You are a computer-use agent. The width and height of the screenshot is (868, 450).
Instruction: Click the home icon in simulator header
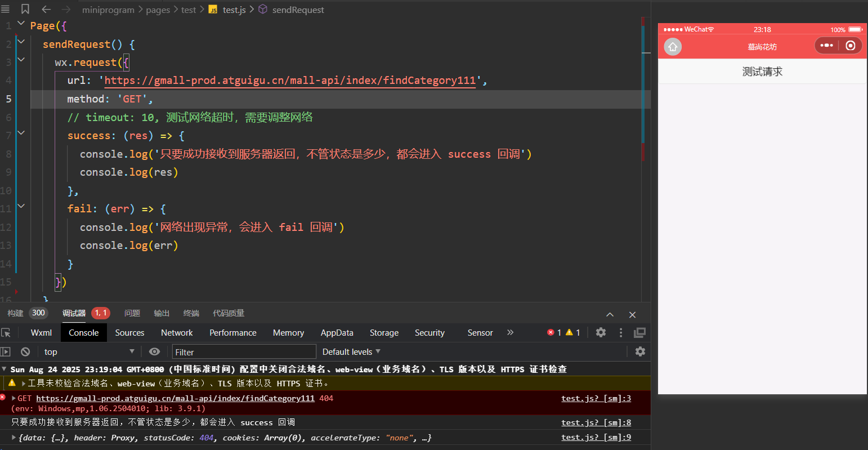(x=673, y=46)
